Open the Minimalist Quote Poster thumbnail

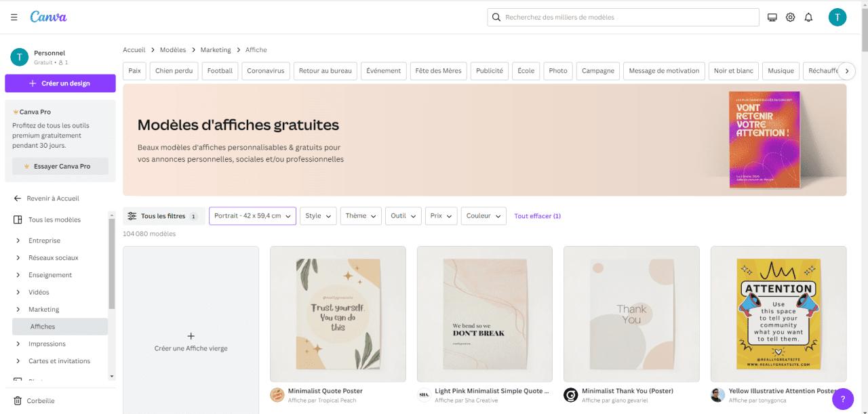click(338, 314)
